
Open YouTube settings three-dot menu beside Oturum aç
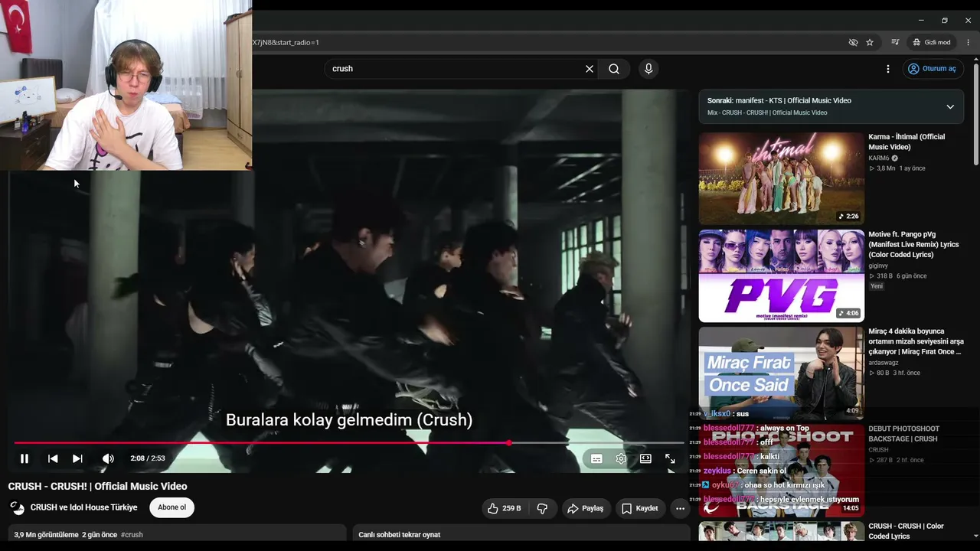pos(888,69)
